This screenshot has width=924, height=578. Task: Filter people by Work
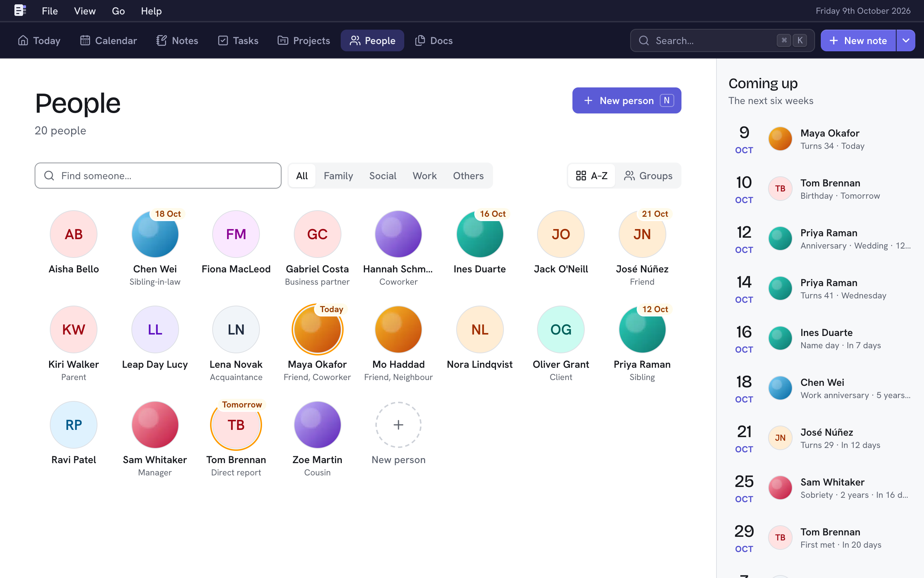tap(424, 176)
